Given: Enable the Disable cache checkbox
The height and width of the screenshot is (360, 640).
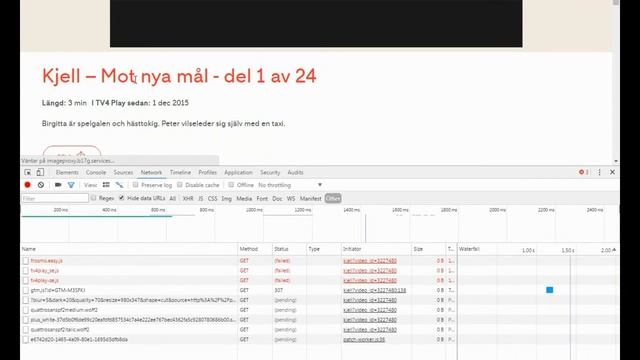Looking at the screenshot, I should point(180,185).
